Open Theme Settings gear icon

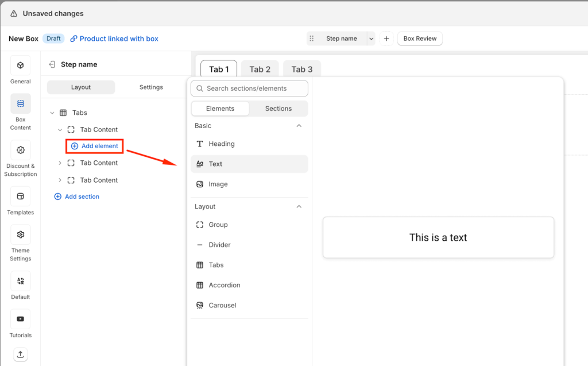(21, 235)
